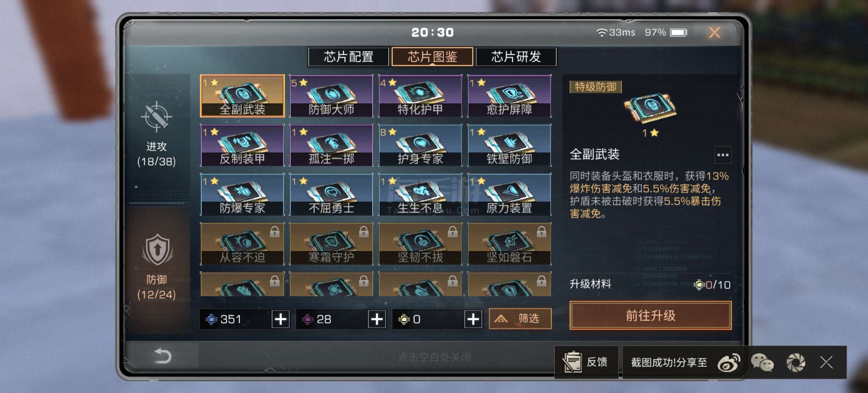Share screenshot to Weibo

coord(729,363)
